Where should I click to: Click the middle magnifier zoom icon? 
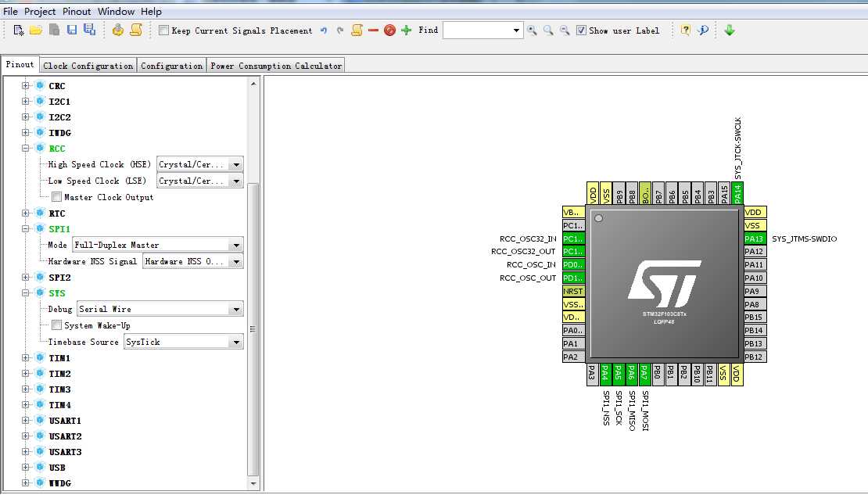[548, 30]
